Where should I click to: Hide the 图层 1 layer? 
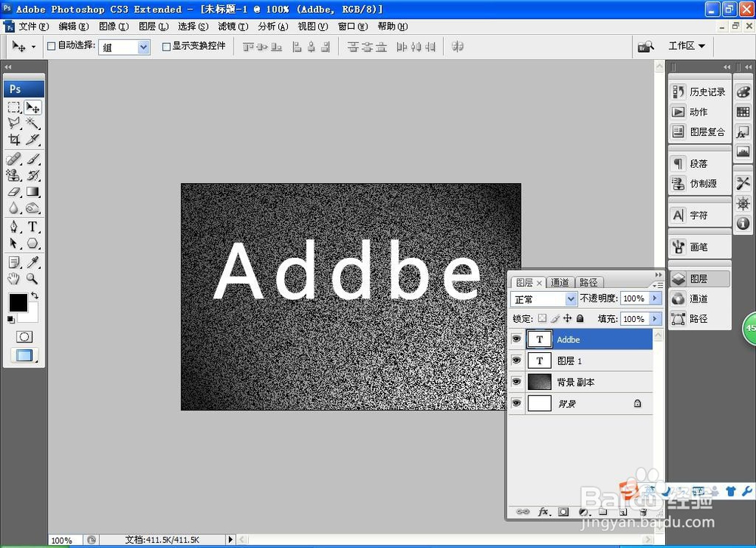tap(516, 360)
